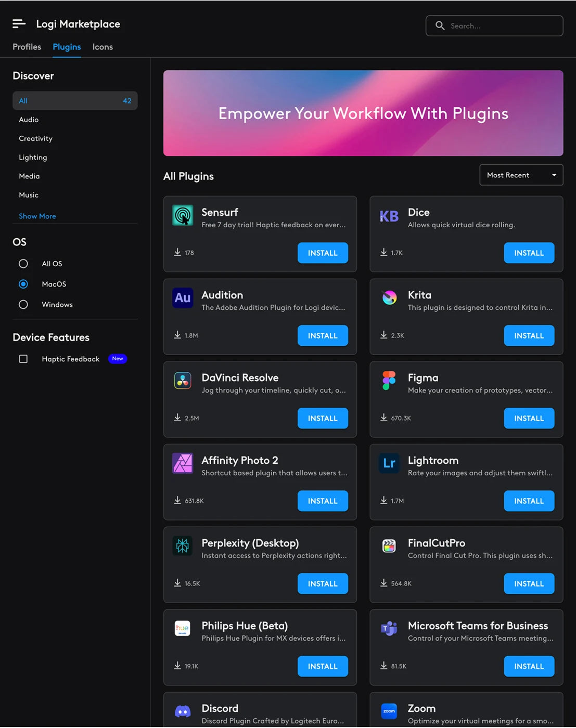The image size is (576, 728).
Task: Open the Sensurf plugin icon
Action: tap(183, 215)
